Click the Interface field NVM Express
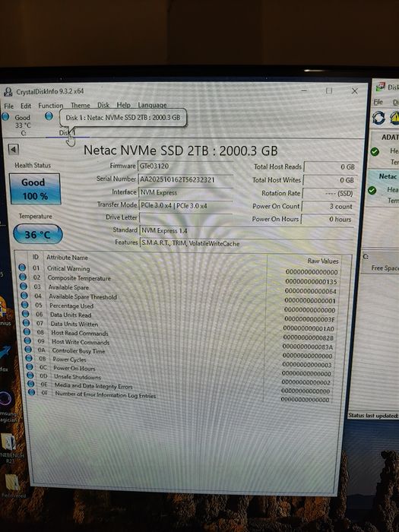399x532 pixels. coord(185,192)
